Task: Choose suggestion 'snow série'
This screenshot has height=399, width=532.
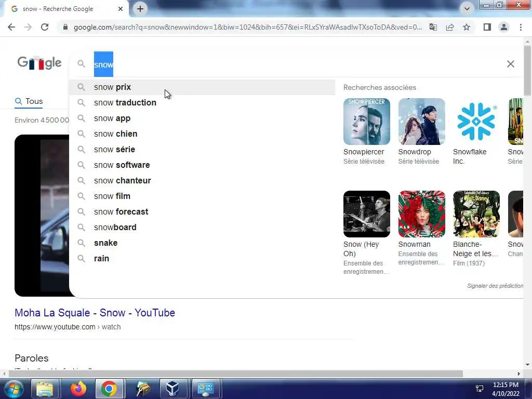Action: click(202, 149)
